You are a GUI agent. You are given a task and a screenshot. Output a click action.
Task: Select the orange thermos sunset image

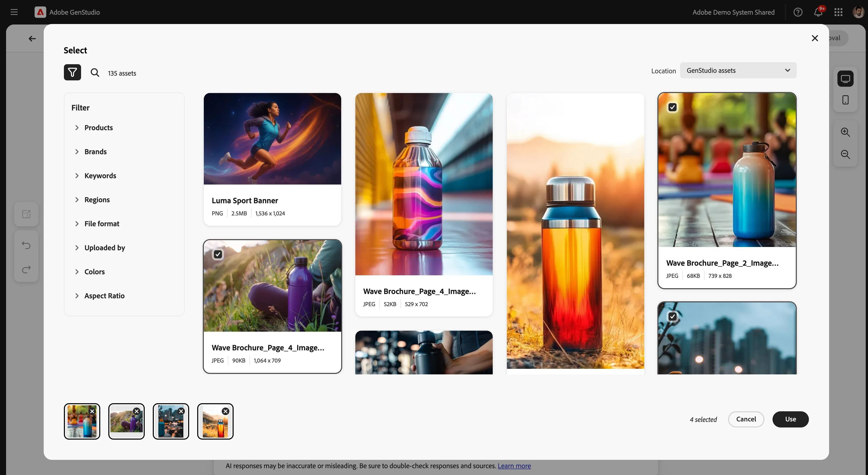[575, 231]
